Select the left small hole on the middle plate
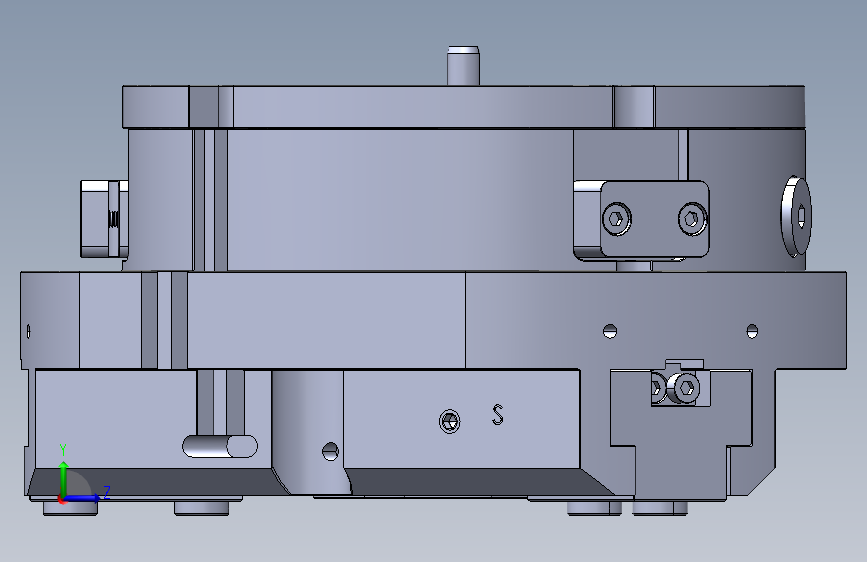Image resolution: width=867 pixels, height=562 pixels. (609, 331)
